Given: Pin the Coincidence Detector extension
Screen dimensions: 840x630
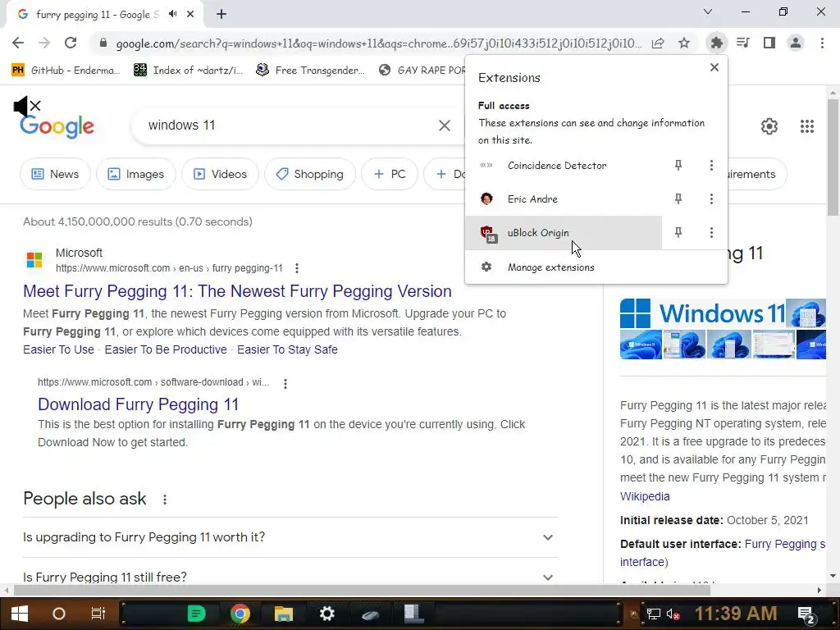Looking at the screenshot, I should (x=678, y=166).
